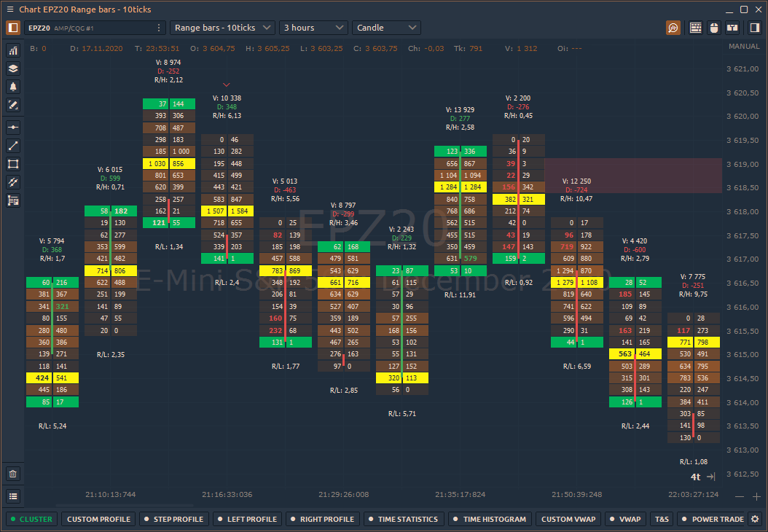Screen dimensions: 768x532
Task: Click the trash icon to delete drawings
Action: (x=13, y=474)
